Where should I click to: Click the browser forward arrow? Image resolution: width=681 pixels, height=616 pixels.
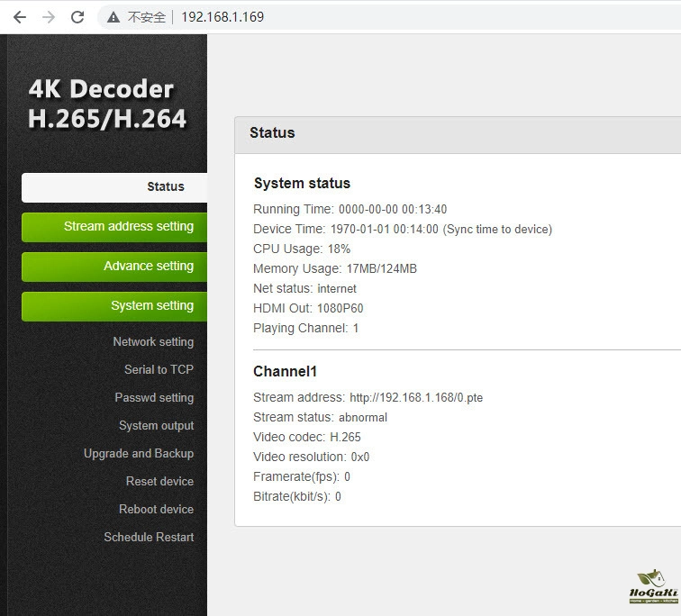49,17
